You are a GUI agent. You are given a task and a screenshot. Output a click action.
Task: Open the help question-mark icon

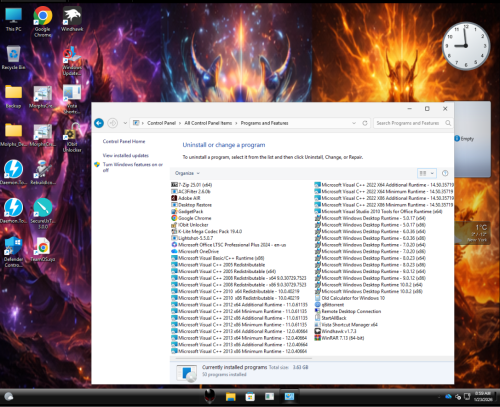(445, 173)
